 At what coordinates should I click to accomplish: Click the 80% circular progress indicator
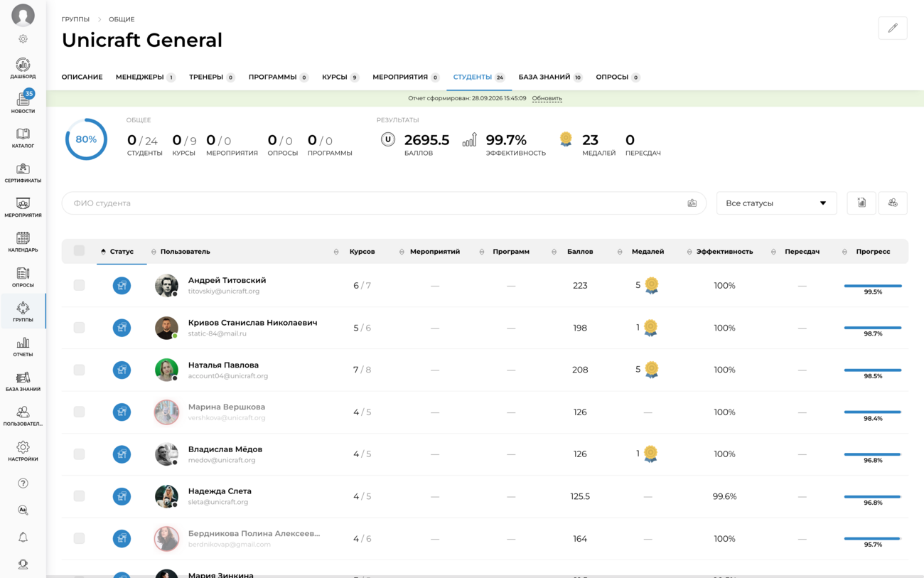pos(86,139)
